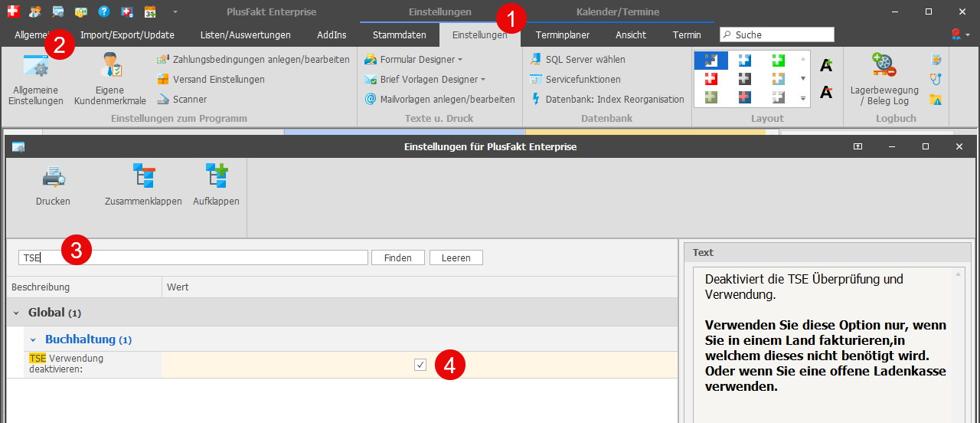Click the Wert column header
Image resolution: width=980 pixels, height=423 pixels.
point(420,287)
